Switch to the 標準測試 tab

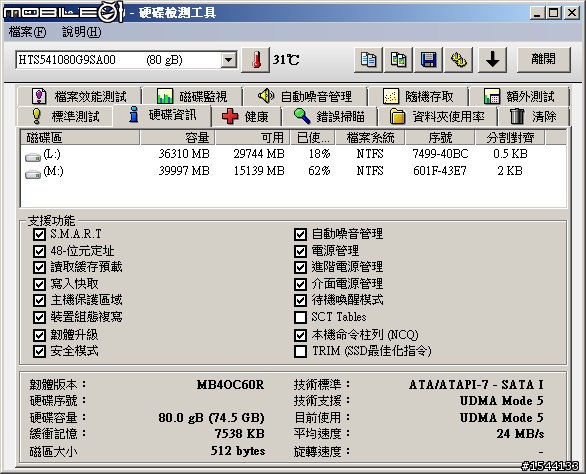[65, 116]
